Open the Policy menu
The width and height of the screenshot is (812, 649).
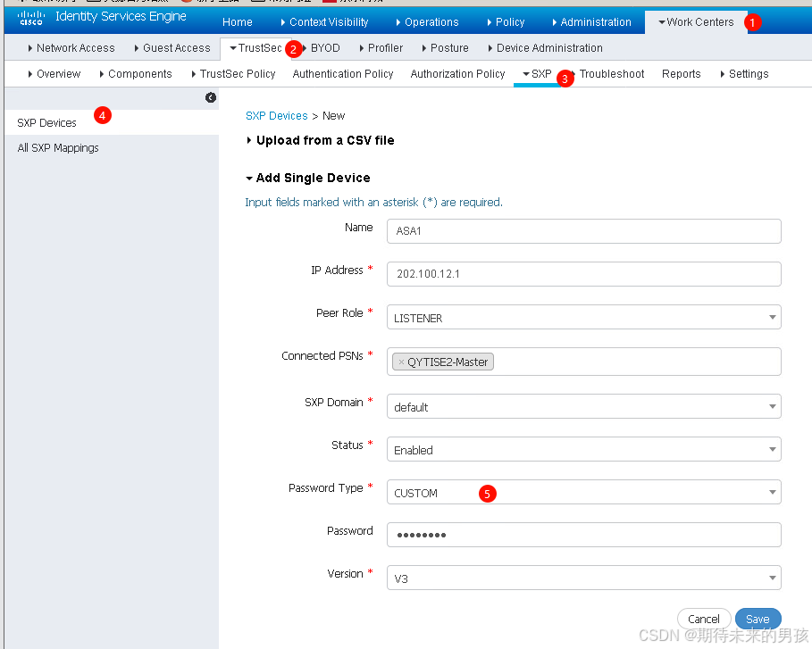pos(506,22)
